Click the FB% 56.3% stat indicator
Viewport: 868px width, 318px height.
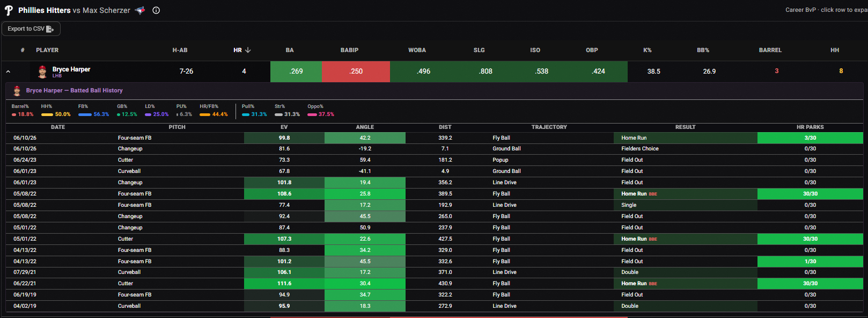tap(93, 111)
